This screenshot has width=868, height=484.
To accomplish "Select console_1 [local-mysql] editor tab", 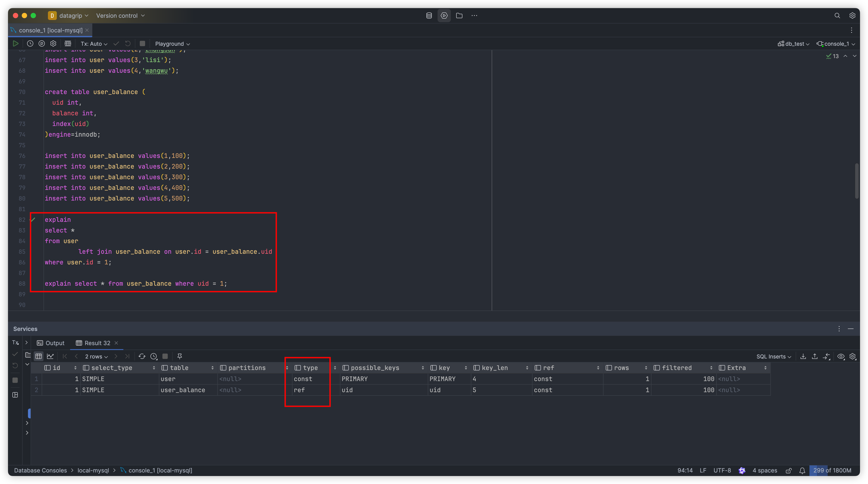I will pos(51,30).
